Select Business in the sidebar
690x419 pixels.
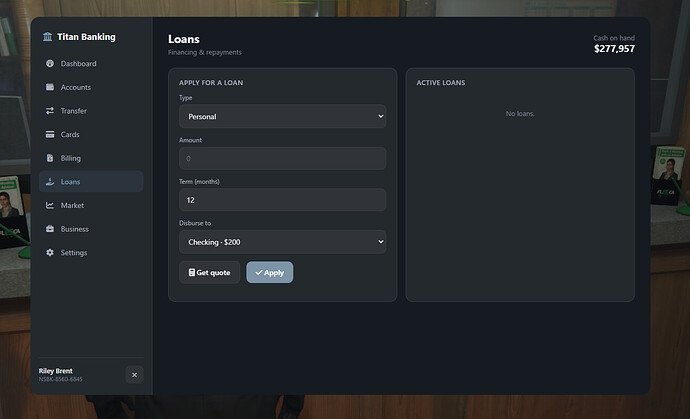(x=91, y=229)
